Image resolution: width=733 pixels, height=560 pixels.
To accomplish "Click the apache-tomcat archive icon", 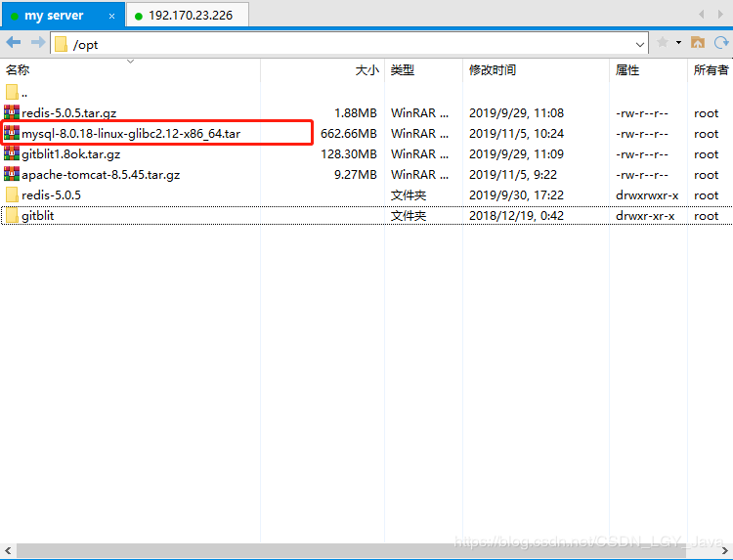I will point(12,174).
